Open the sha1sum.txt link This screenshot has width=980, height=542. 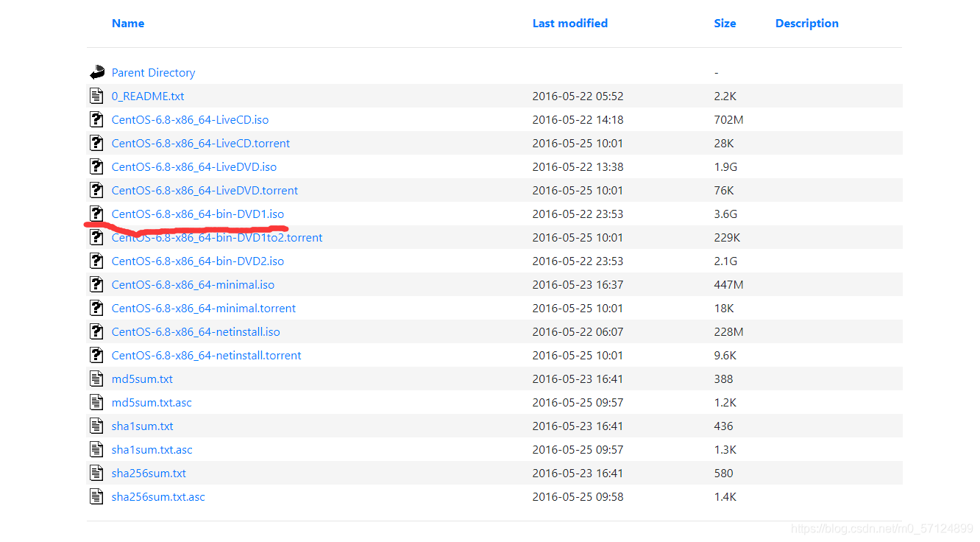tap(143, 426)
